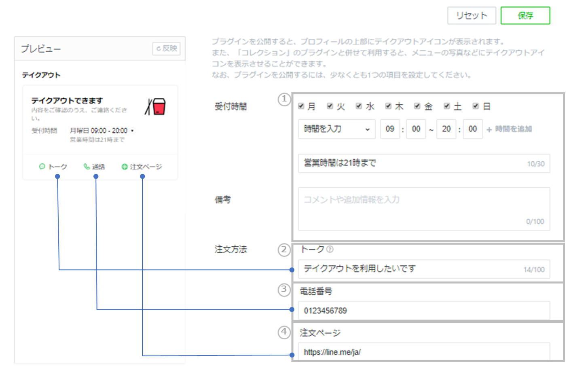Viewport: 588px width, 383px height.
Task: Focus the 備考 comment textarea
Action: tap(423, 209)
